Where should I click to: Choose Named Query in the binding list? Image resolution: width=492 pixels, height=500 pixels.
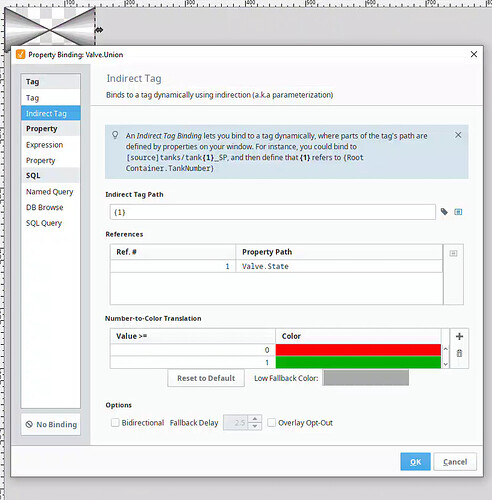click(49, 192)
